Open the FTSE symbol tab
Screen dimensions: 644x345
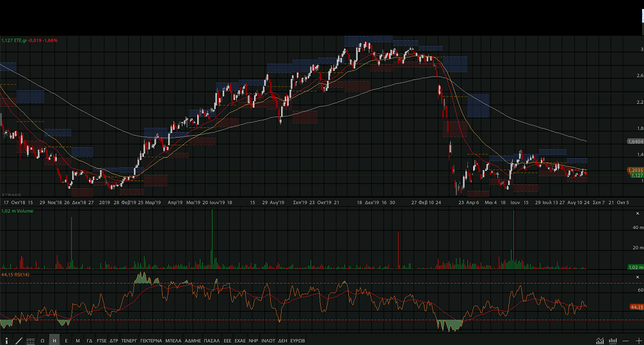(x=102, y=341)
